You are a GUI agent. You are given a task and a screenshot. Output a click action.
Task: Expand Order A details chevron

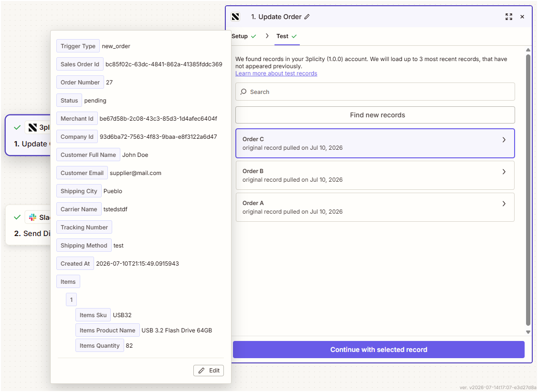(504, 204)
